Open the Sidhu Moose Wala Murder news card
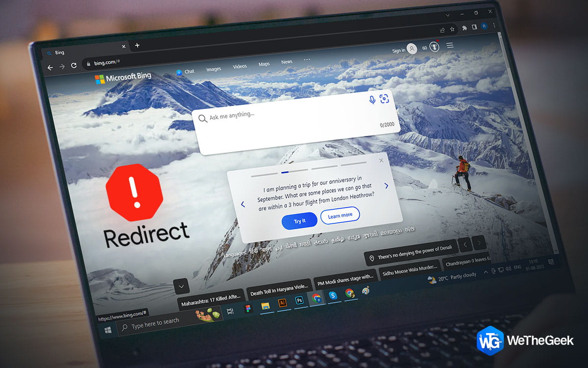Image resolution: width=588 pixels, height=368 pixels. point(410,270)
